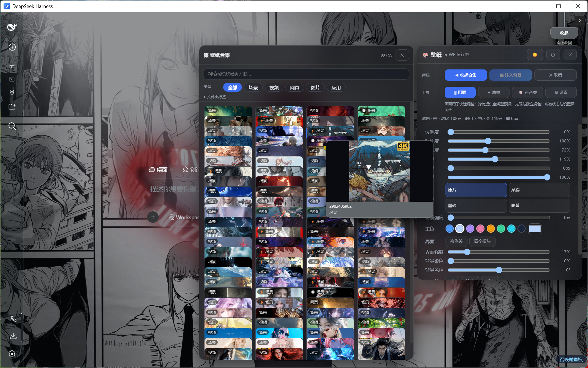Open the 桌面 folder dropdown
Image resolution: width=588 pixels, height=368 pixels.
click(x=161, y=170)
